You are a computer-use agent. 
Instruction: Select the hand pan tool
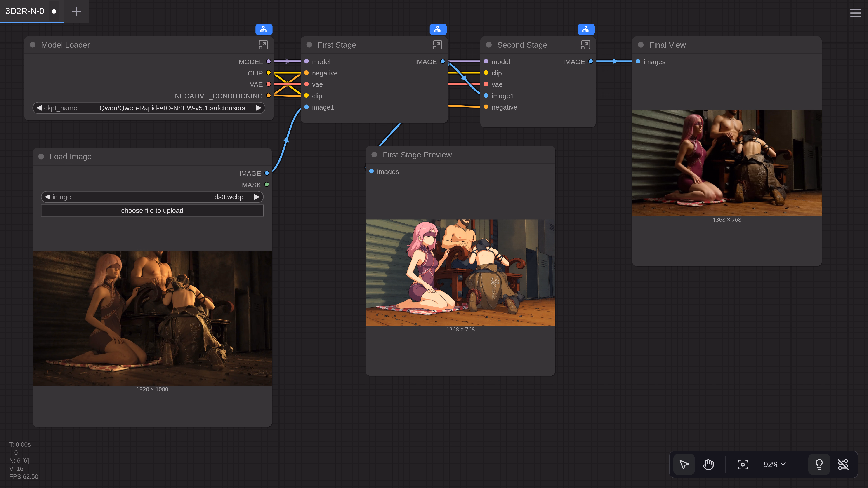click(708, 465)
